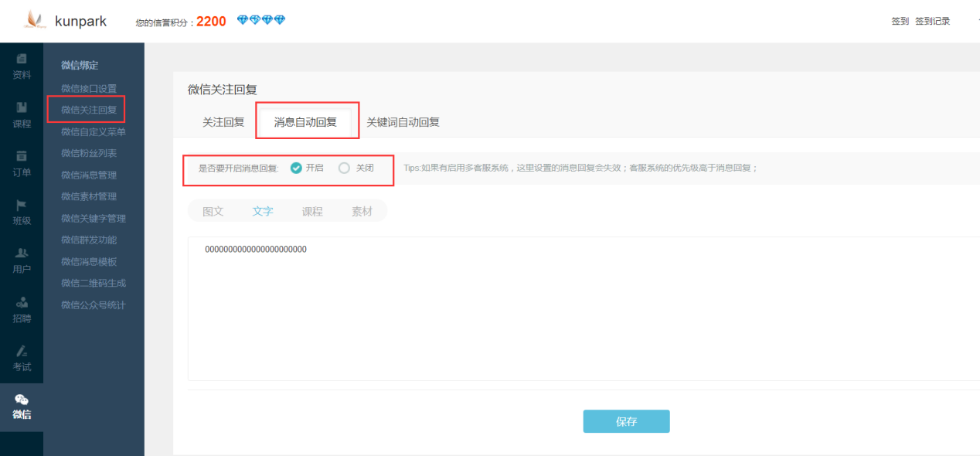Open the 考试 (Exams) section
Screen dimensions: 980x456
tap(21, 357)
